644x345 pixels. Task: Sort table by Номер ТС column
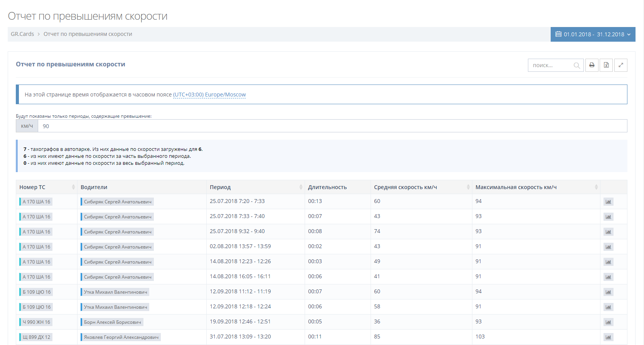click(46, 187)
